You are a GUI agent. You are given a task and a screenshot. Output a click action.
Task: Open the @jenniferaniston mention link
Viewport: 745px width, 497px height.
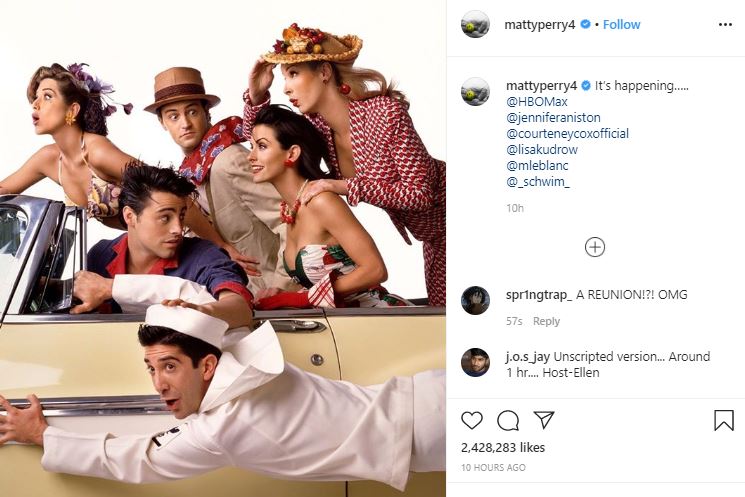point(554,117)
